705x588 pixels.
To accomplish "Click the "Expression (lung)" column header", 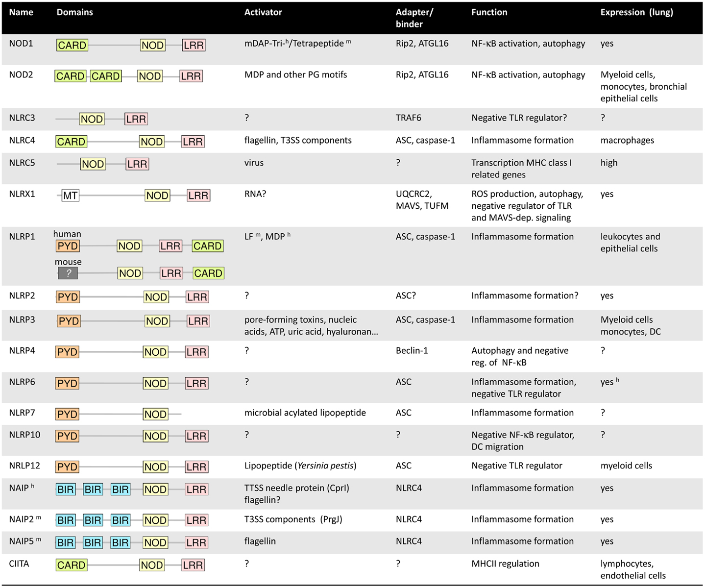I will (x=636, y=12).
